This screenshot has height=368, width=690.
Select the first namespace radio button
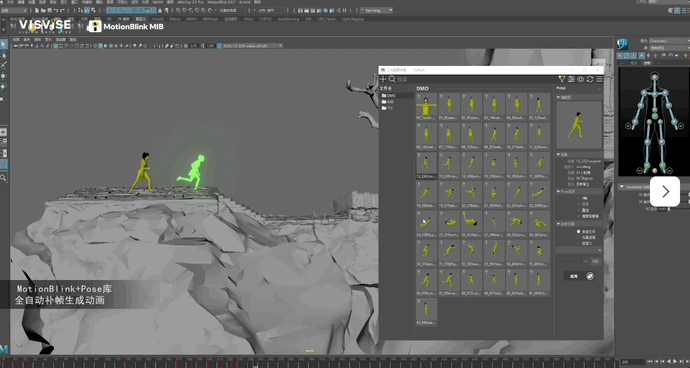tap(579, 232)
